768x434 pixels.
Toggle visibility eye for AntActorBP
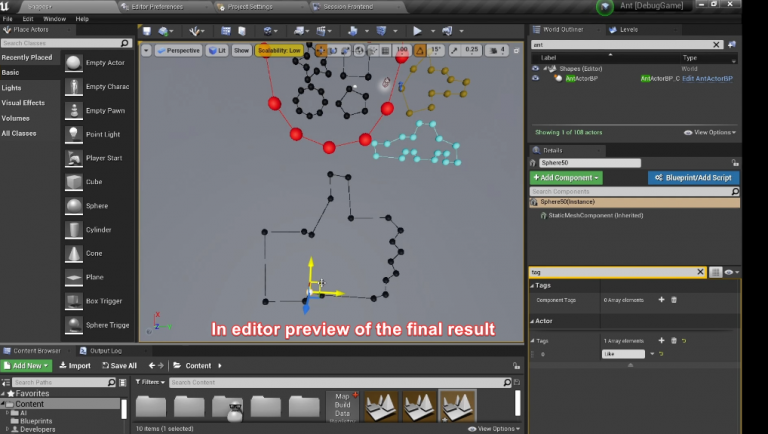(535, 78)
